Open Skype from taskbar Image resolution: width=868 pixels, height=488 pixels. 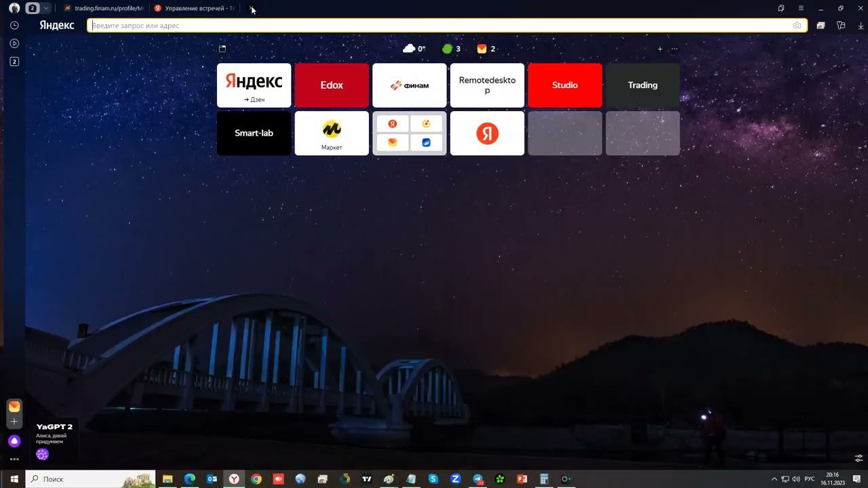pos(433,479)
